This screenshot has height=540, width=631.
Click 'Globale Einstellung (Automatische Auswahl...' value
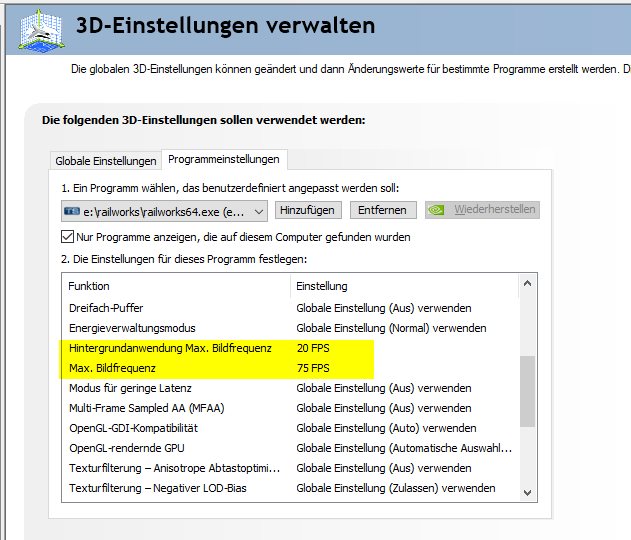tap(404, 448)
